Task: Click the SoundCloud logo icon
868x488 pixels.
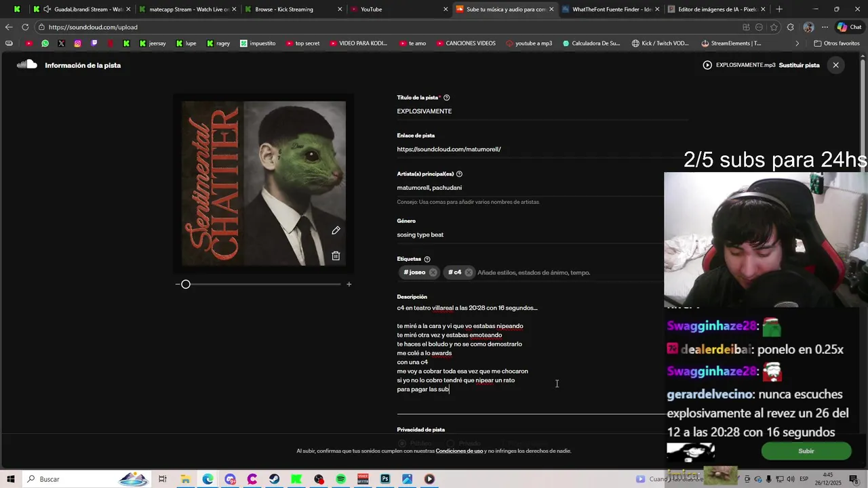Action: (26, 65)
